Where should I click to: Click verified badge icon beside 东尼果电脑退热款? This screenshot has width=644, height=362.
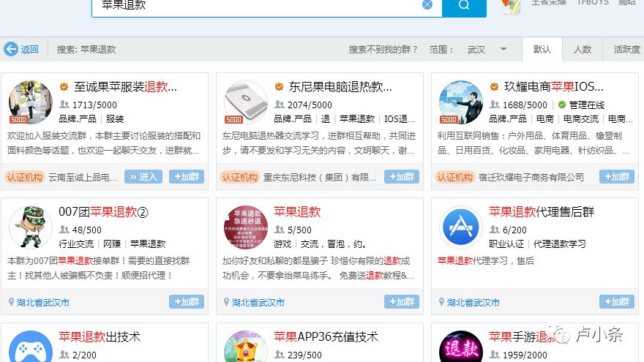[280, 86]
